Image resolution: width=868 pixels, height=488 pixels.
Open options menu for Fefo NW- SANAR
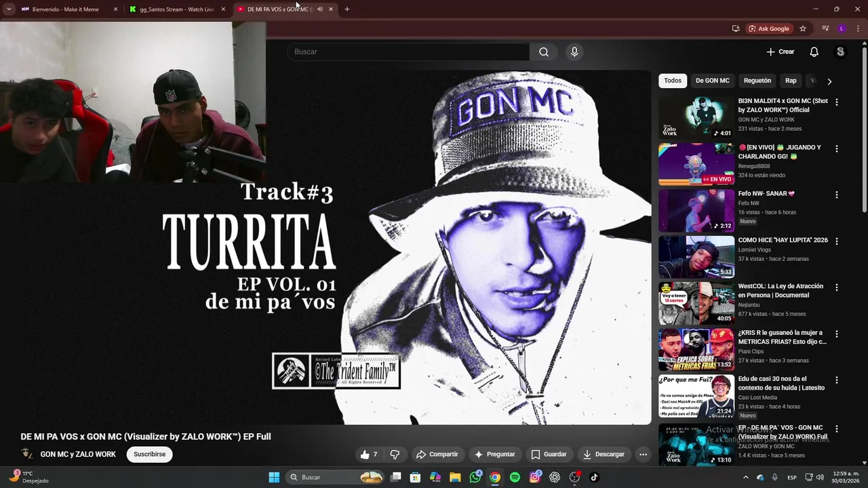point(836,195)
